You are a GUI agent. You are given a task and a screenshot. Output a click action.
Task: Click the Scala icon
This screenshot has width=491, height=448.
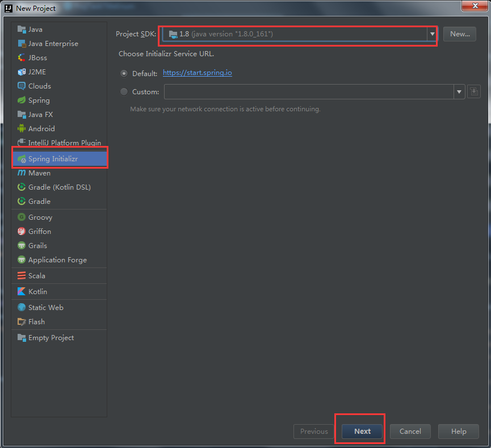click(22, 276)
